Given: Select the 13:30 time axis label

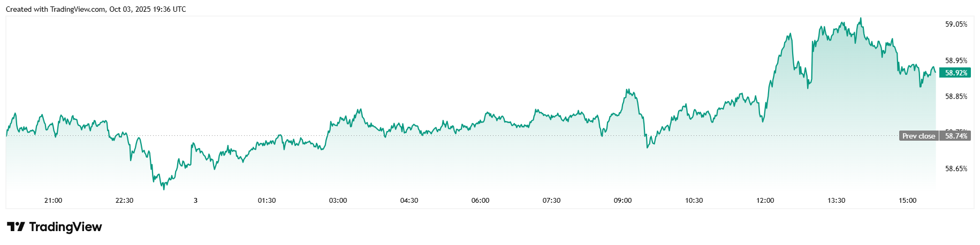Looking at the screenshot, I should point(836,201).
